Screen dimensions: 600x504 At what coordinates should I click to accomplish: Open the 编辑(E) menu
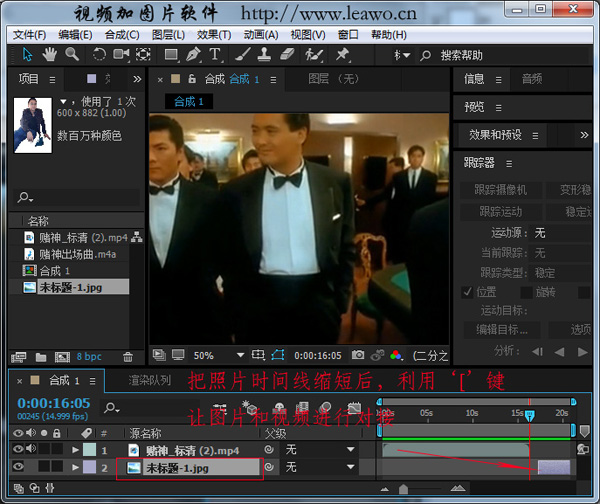pyautogui.click(x=75, y=35)
